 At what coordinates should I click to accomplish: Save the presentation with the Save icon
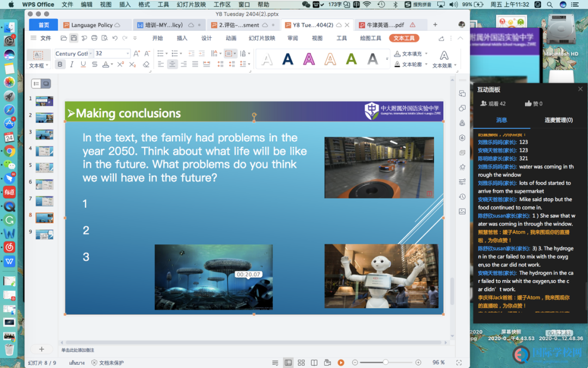coord(74,38)
